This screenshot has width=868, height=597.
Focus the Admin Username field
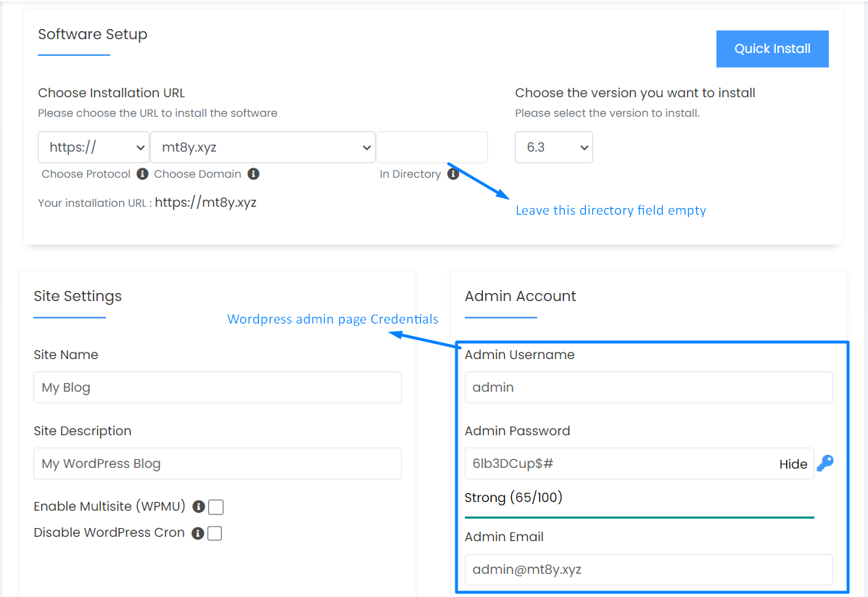[648, 387]
